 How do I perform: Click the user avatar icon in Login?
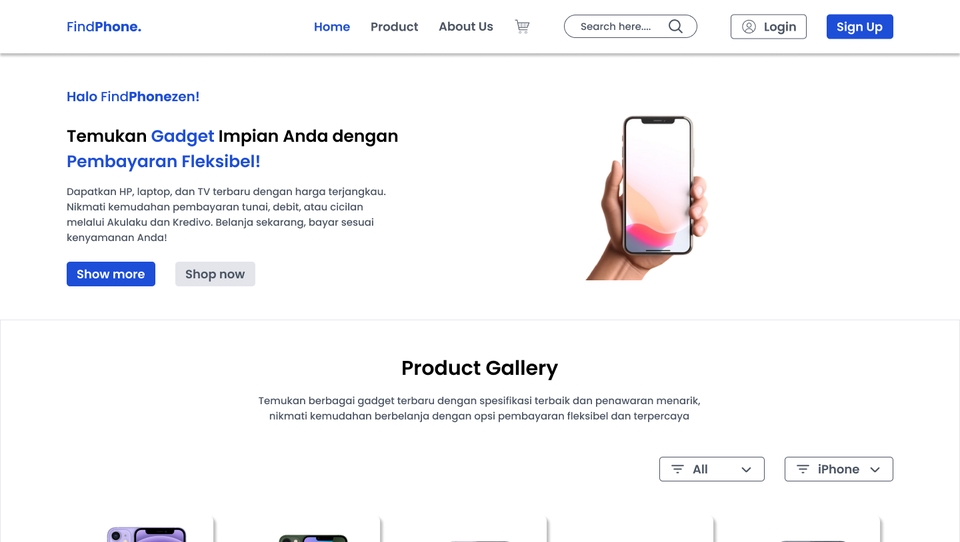[x=749, y=27]
